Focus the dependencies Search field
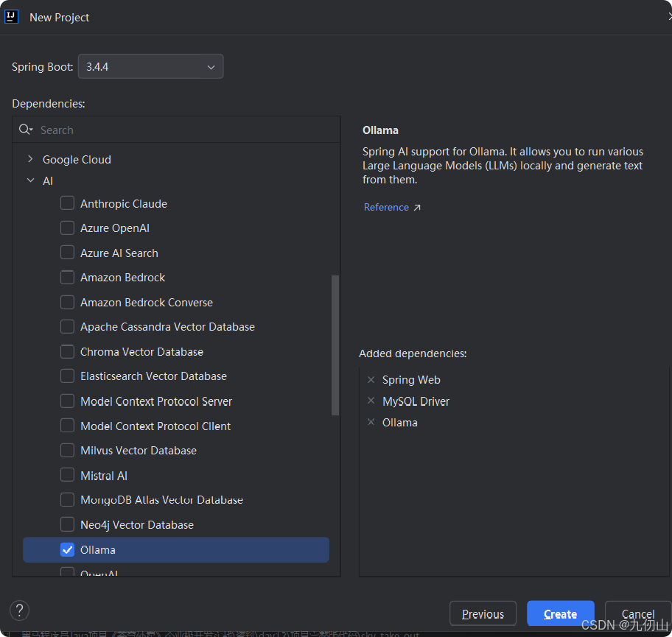Viewport: 672px width, 637px height. coord(175,130)
